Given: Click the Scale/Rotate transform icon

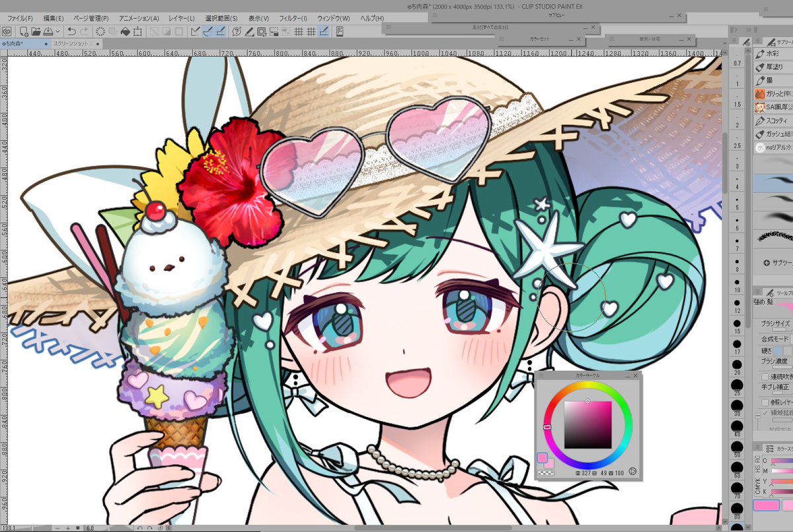Looking at the screenshot, I should [x=137, y=31].
